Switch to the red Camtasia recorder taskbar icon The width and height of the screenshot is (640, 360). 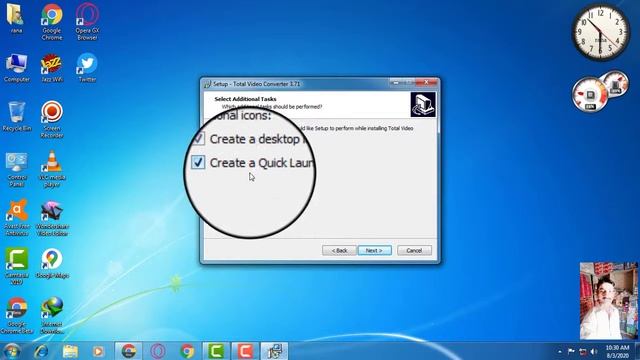pos(245,351)
